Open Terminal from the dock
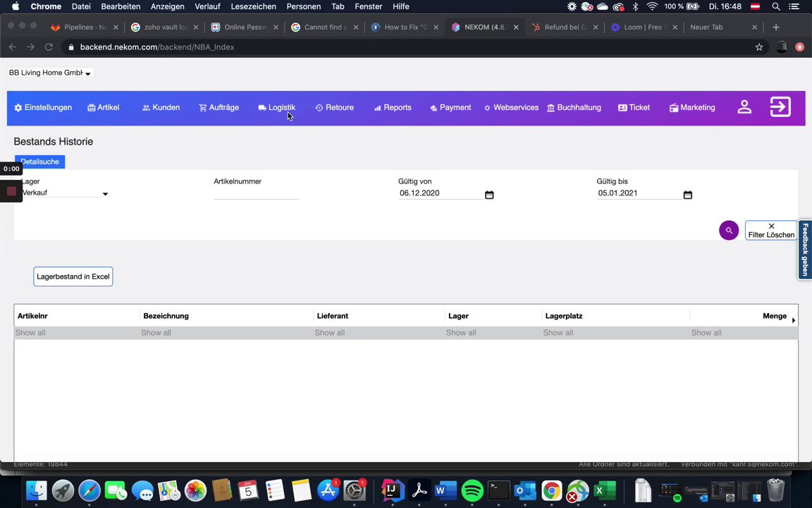 tap(499, 490)
